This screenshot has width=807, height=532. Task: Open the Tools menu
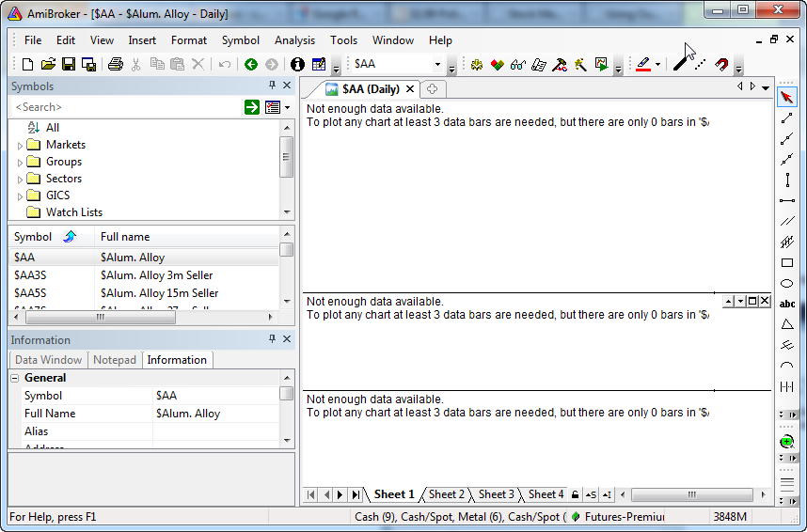tap(344, 40)
